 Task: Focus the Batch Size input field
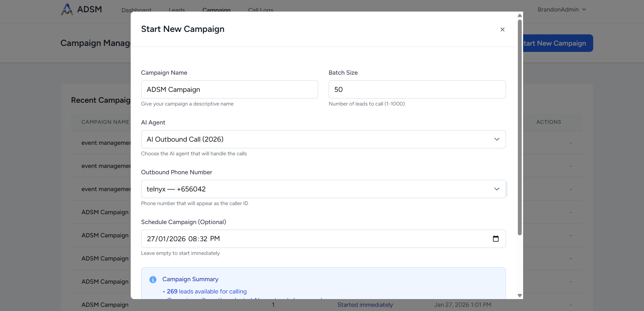pyautogui.click(x=417, y=89)
